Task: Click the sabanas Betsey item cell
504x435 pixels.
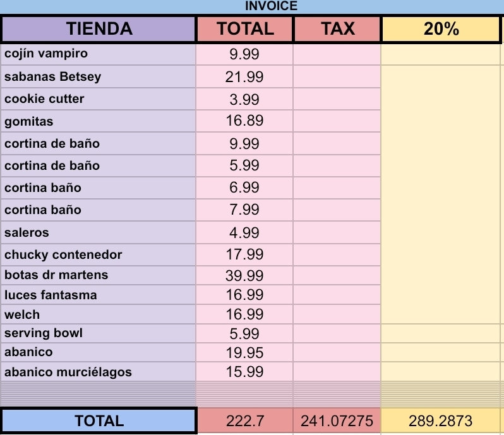Action: [x=99, y=77]
